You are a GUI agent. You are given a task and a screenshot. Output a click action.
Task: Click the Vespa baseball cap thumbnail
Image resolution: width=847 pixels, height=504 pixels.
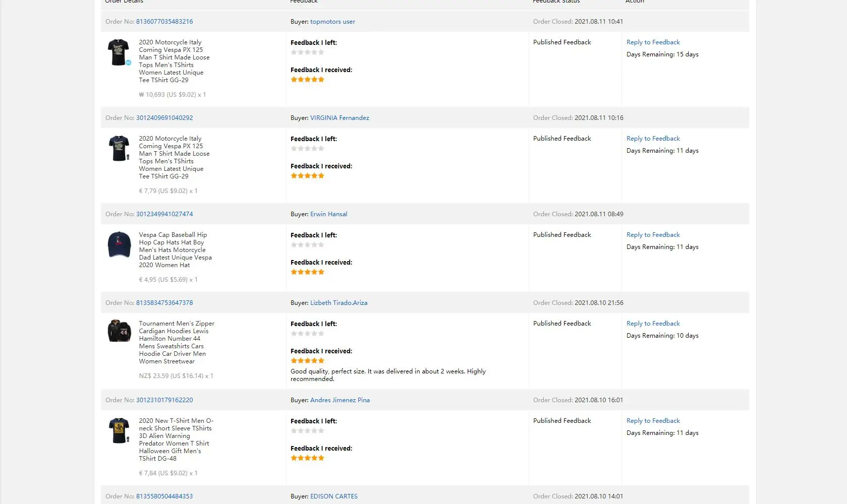pos(119,244)
